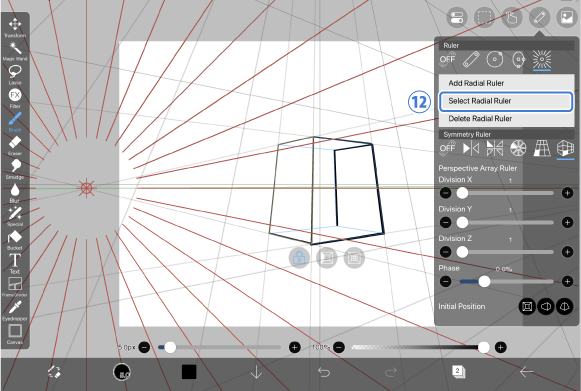This screenshot has width=581, height=391.
Task: Open the Perspective Array Ruler options
Action: tap(565, 149)
